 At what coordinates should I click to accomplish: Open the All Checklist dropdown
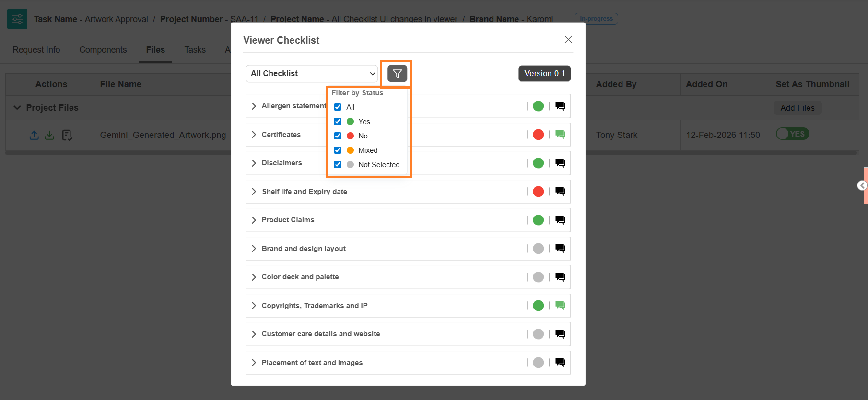pyautogui.click(x=312, y=74)
